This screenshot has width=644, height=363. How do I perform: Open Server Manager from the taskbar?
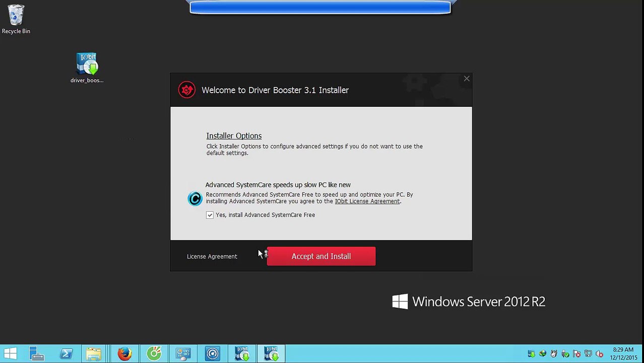click(x=37, y=354)
